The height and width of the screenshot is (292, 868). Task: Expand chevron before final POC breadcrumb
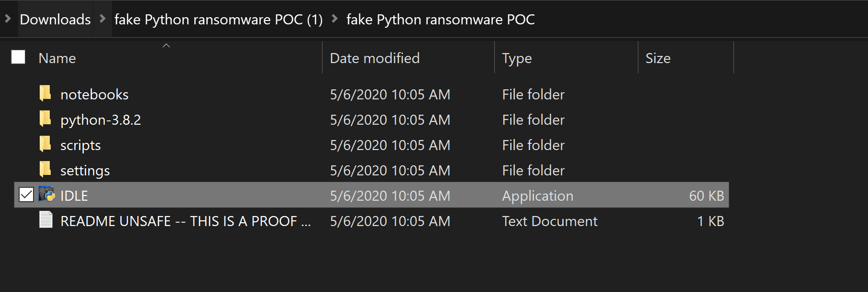click(x=334, y=19)
